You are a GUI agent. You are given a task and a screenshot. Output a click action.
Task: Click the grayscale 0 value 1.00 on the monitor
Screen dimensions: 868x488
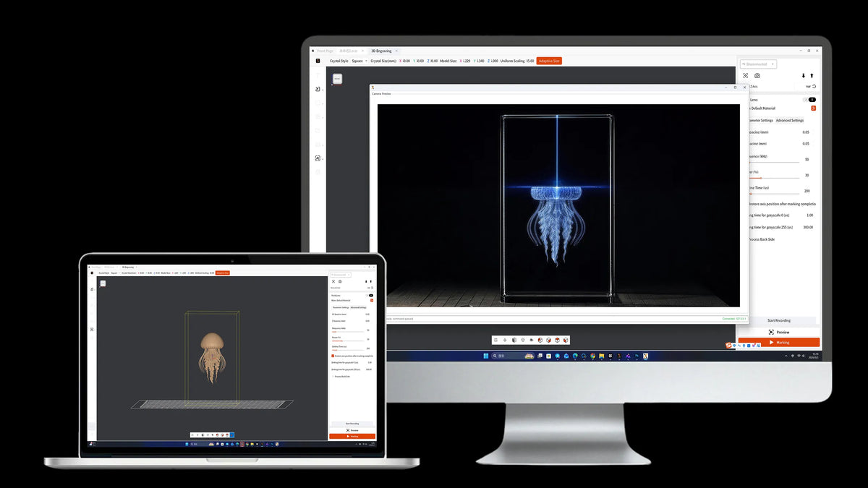(809, 215)
